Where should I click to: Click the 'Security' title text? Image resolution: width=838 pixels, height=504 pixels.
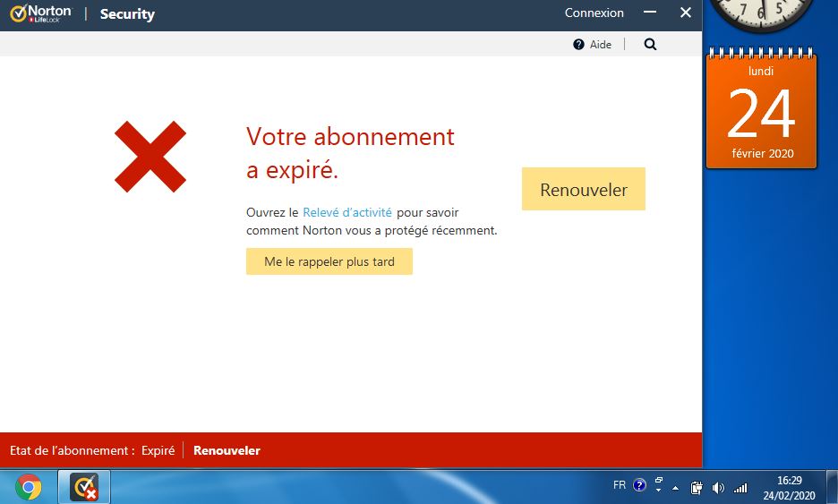point(127,14)
